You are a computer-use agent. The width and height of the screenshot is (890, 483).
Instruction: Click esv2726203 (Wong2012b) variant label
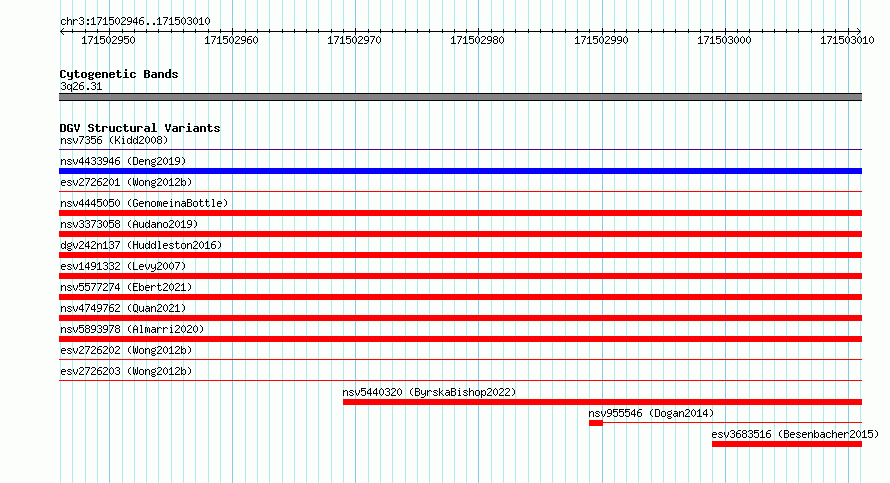tap(126, 371)
